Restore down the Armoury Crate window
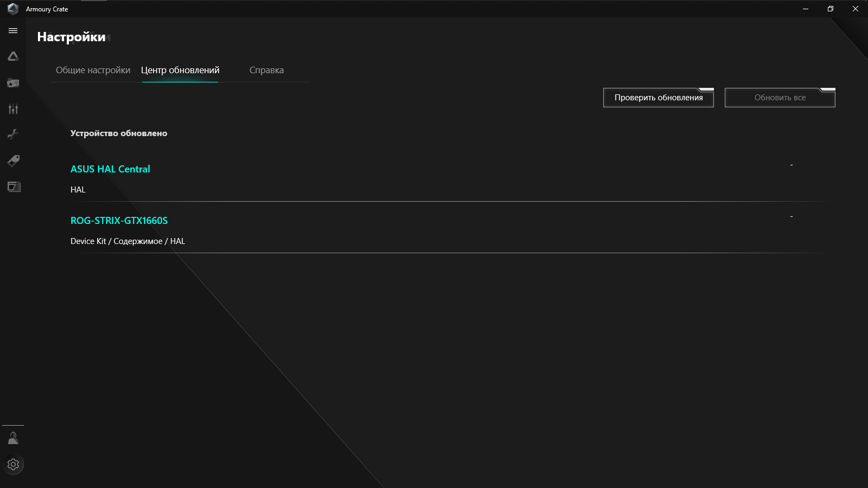This screenshot has height=488, width=868. pyautogui.click(x=831, y=9)
